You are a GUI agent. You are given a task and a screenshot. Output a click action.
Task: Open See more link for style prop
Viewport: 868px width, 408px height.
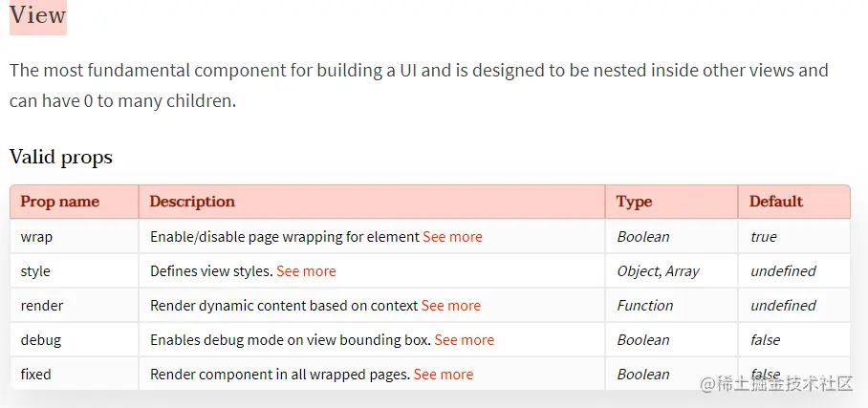pyautogui.click(x=306, y=271)
